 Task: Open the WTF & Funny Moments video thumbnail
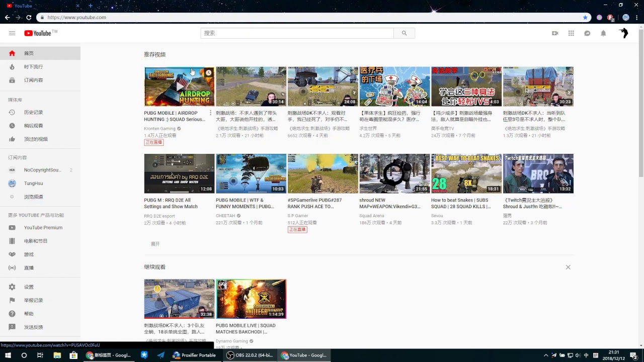tap(251, 173)
